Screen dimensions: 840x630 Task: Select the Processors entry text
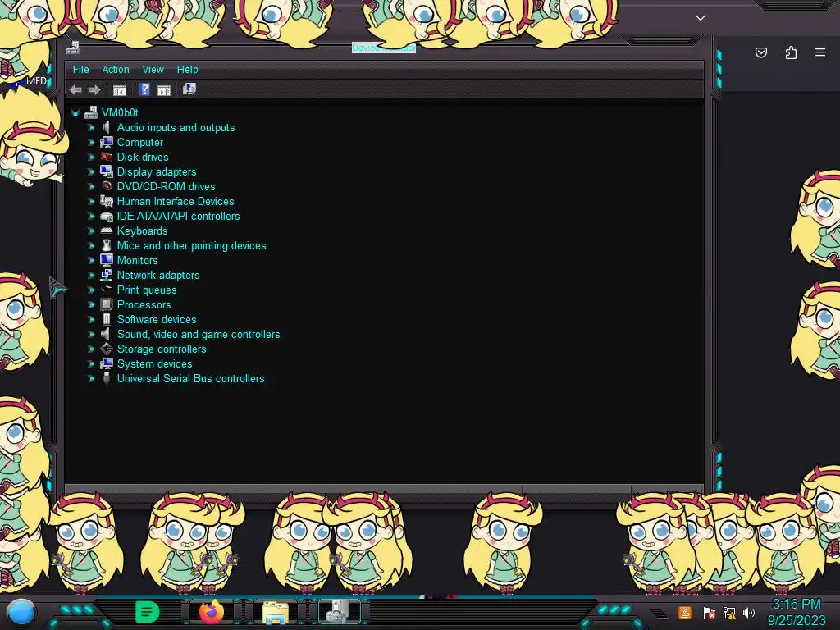click(144, 304)
